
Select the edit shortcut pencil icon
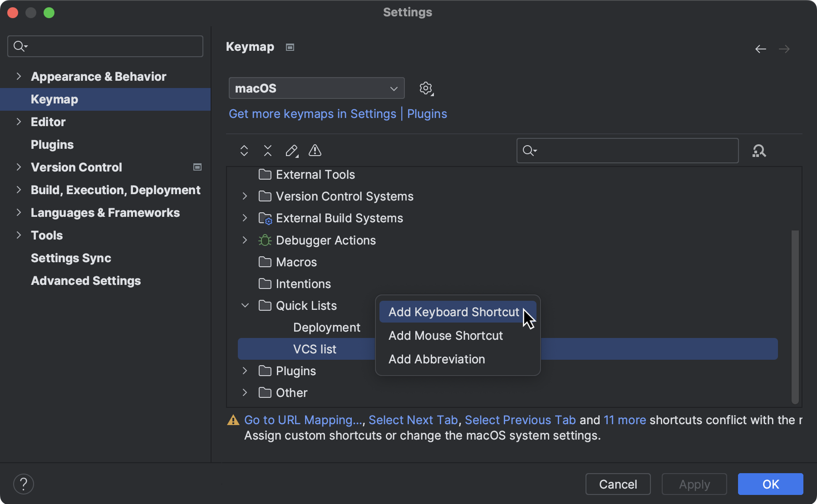[x=291, y=151]
